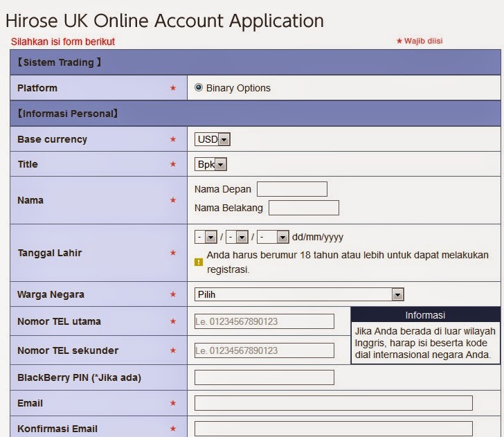Image resolution: width=504 pixels, height=437 pixels.
Task: Click the Hirose UK Online Account Application heading
Action: coord(165,21)
